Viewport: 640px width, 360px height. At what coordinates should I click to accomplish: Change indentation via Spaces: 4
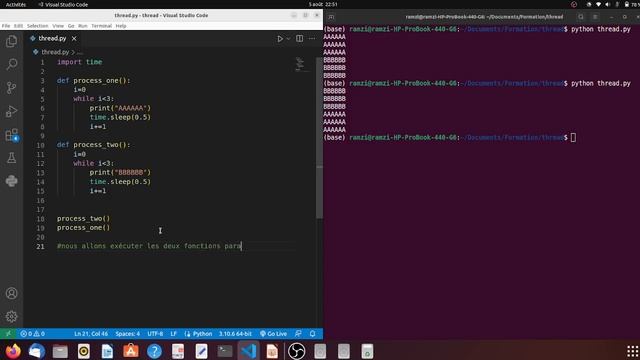click(x=127, y=333)
